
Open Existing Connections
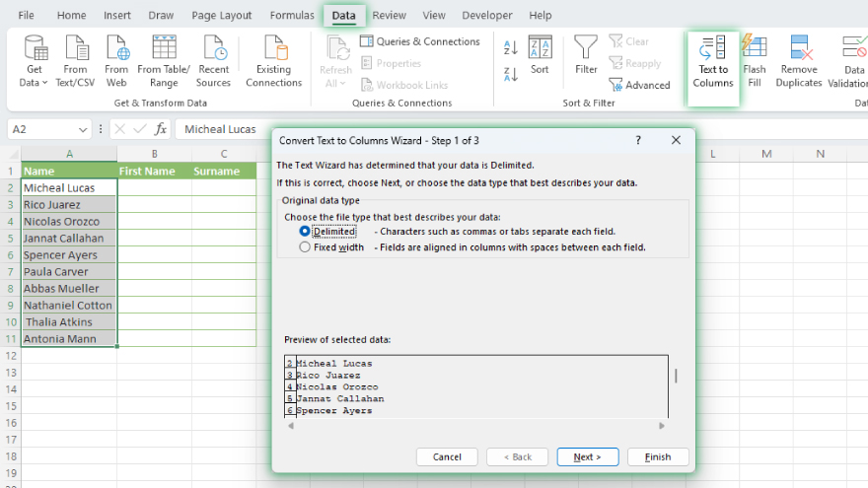(274, 61)
